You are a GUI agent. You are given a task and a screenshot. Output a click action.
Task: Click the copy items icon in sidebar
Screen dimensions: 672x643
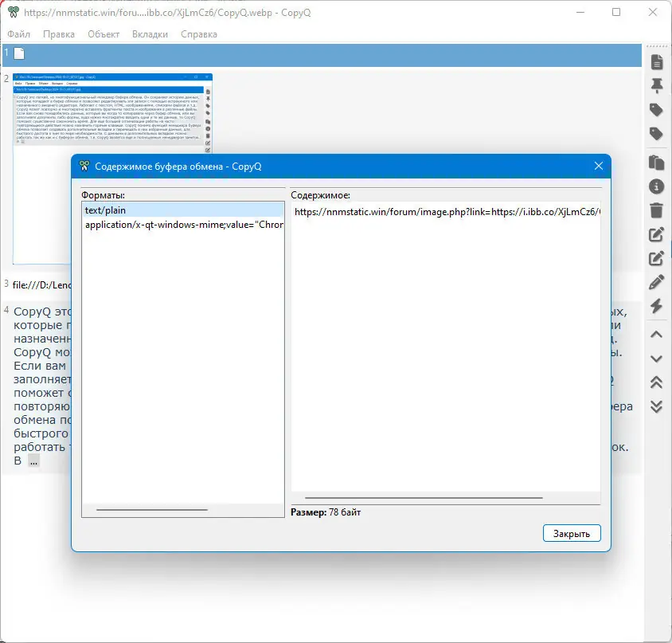point(657,163)
